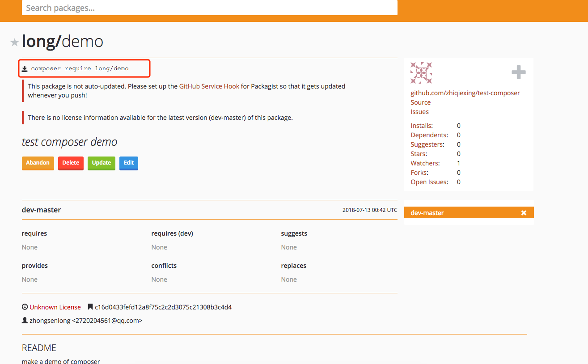Open the GitHub Service Hook link
Image resolution: width=588 pixels, height=364 pixels.
(209, 86)
